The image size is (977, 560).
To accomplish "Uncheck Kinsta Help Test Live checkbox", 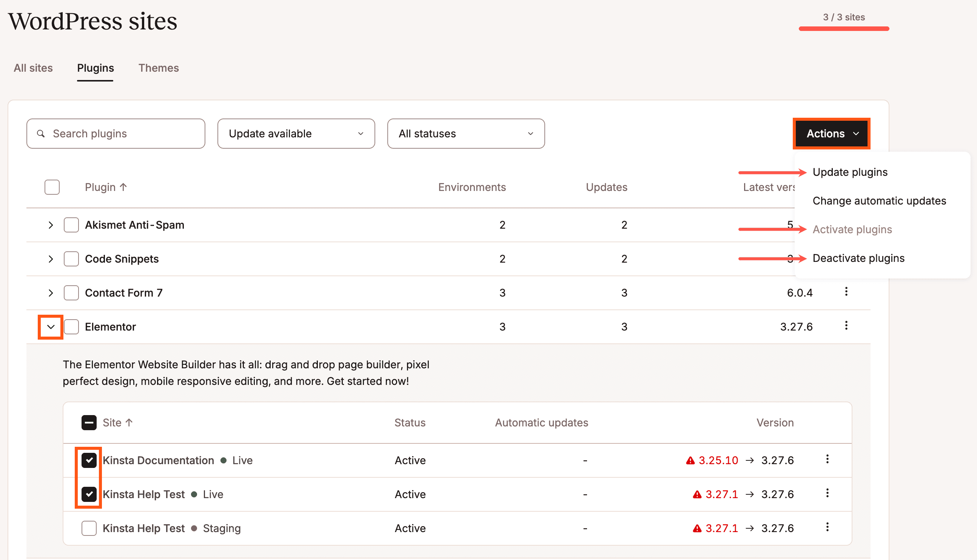I will coord(89,494).
